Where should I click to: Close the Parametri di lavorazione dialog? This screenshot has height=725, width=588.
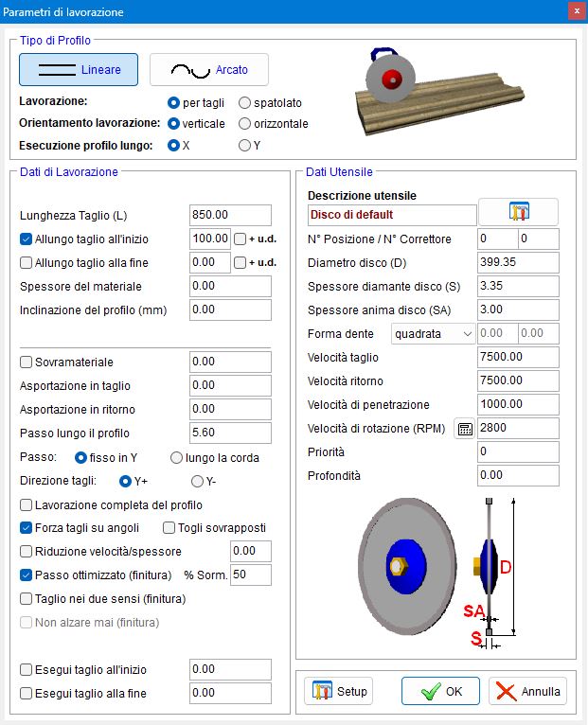pyautogui.click(x=577, y=11)
